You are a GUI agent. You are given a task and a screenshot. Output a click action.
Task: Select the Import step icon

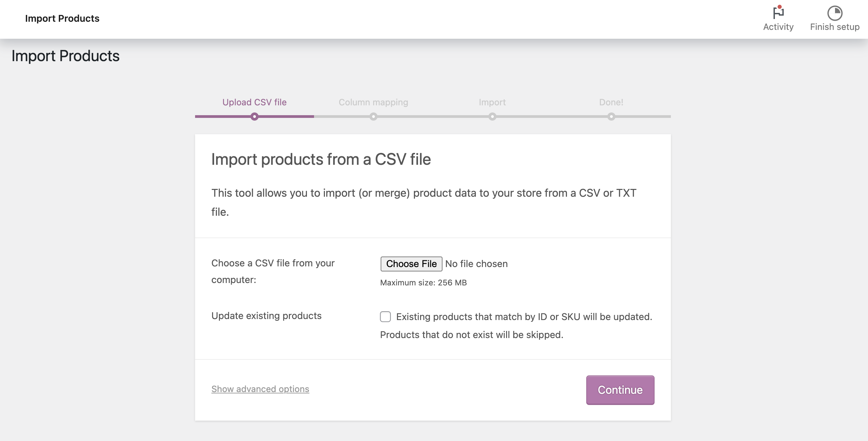click(492, 116)
